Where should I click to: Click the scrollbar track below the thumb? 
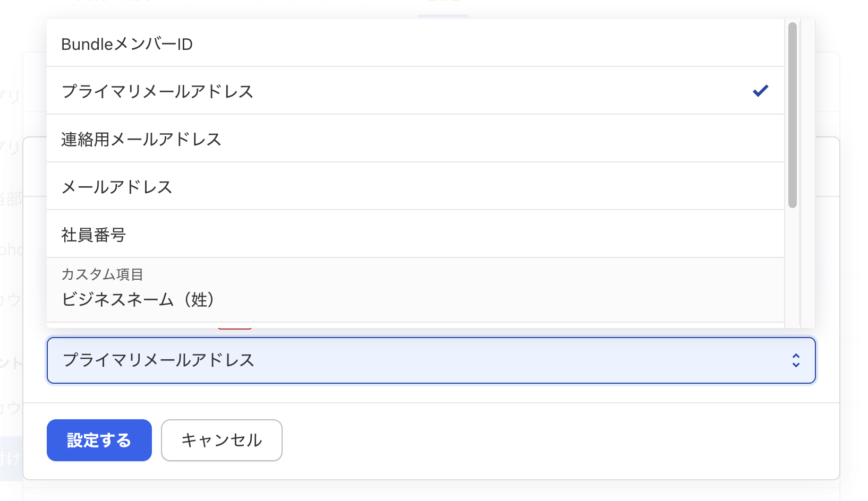coord(792,265)
